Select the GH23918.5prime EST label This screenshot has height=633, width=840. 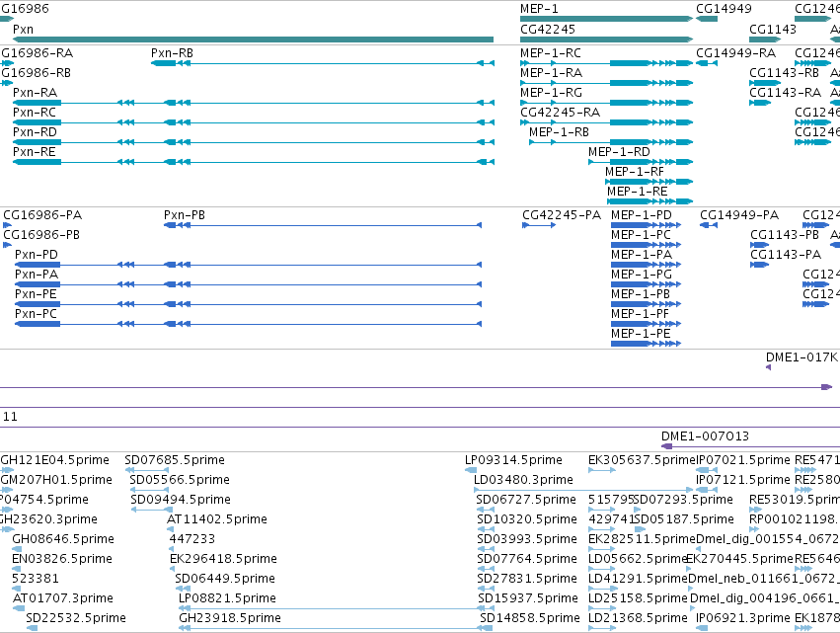point(230,619)
